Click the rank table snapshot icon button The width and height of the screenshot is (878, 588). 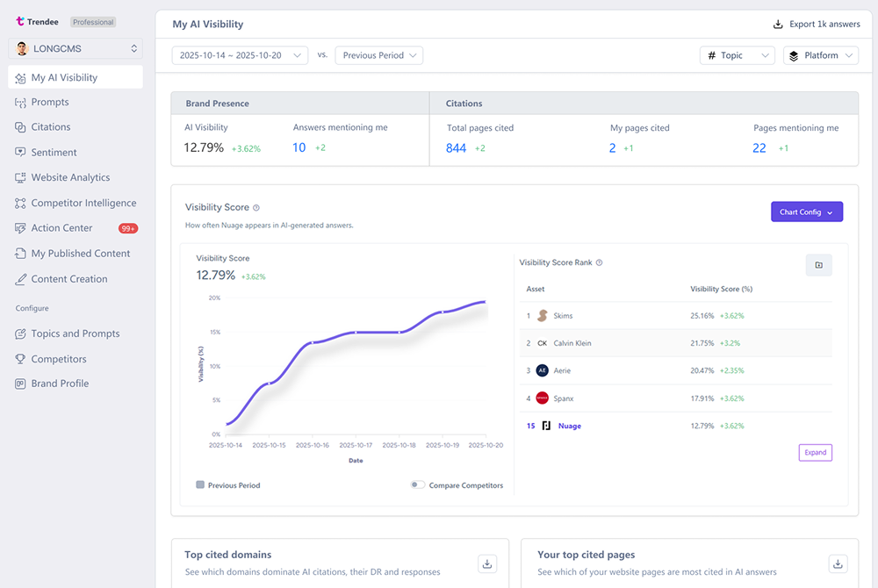point(818,265)
